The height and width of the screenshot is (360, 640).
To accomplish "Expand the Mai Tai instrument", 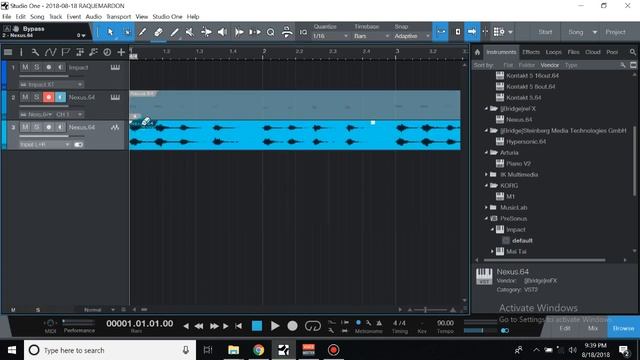I will [492, 251].
